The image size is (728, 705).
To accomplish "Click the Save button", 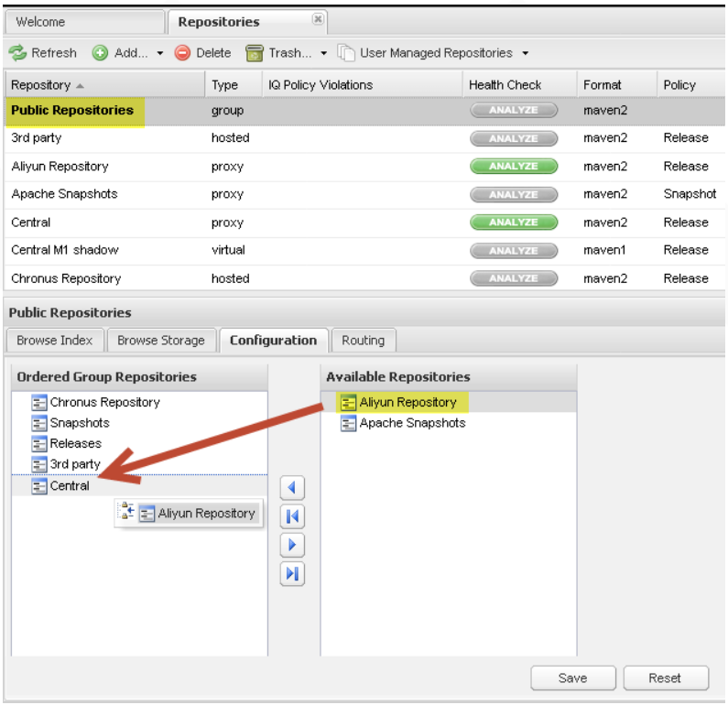I will click(x=573, y=678).
